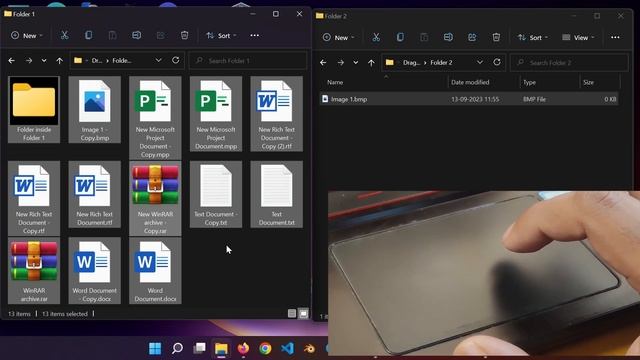
Task: Select New Rich Text Document - Copy.rtf
Action: 34,198
